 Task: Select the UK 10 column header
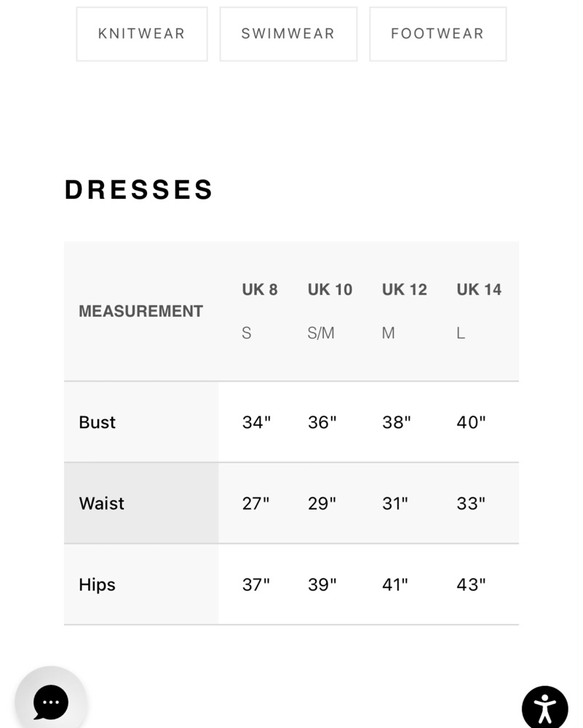(330, 290)
